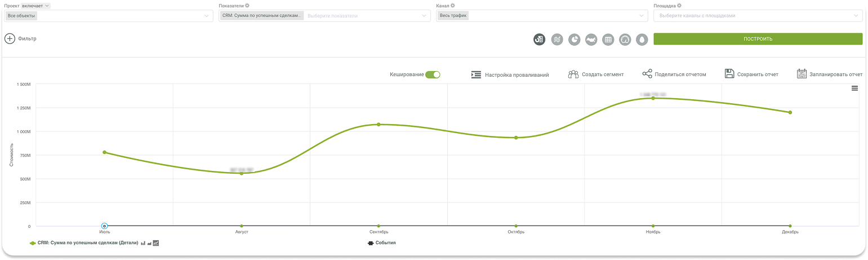
Task: Toggle the Кеширование switch
Action: click(x=433, y=74)
